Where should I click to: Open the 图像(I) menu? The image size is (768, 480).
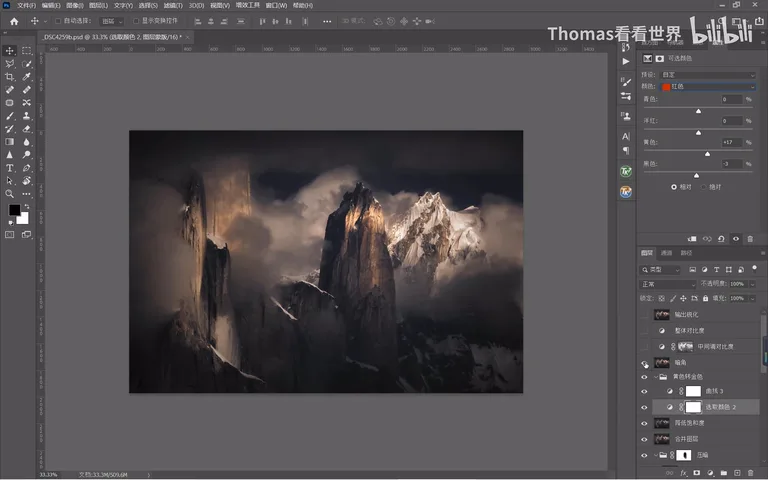[x=74, y=5]
